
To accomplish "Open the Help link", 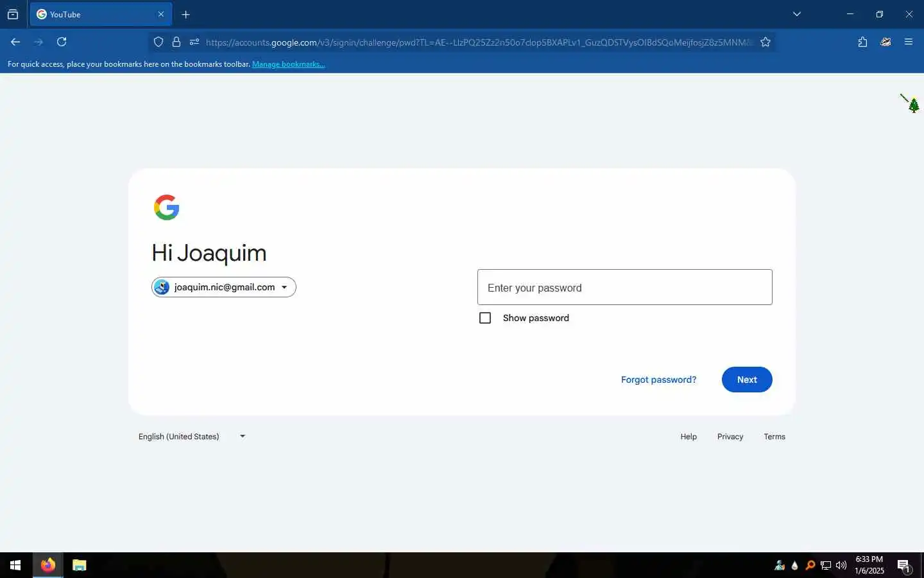I will point(689,437).
